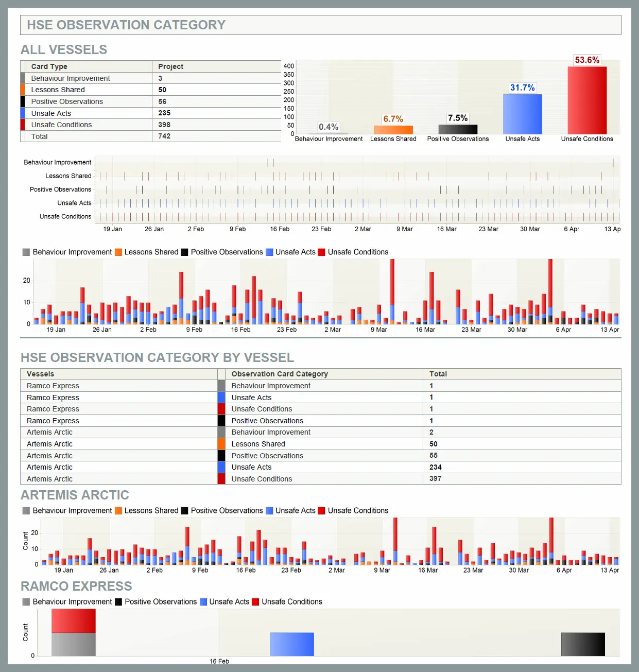Click HSE OBSERVATION CATEGORY BY VESSEL heading

[157, 357]
